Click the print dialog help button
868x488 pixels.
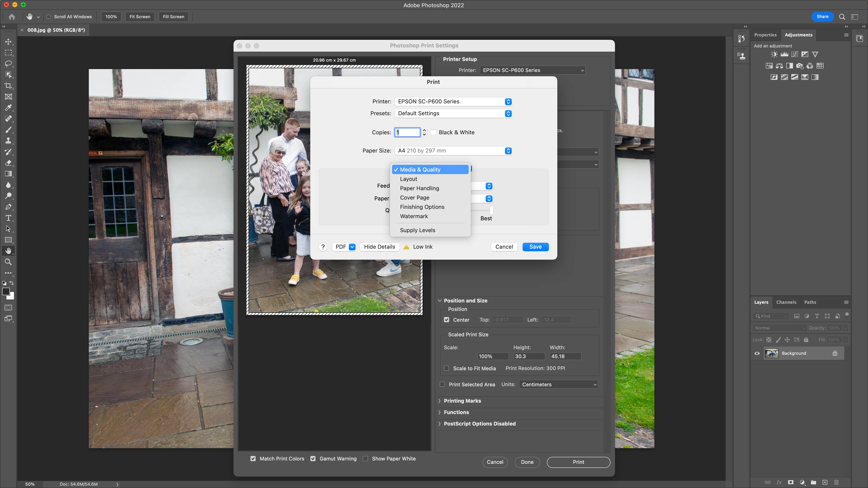click(x=323, y=247)
